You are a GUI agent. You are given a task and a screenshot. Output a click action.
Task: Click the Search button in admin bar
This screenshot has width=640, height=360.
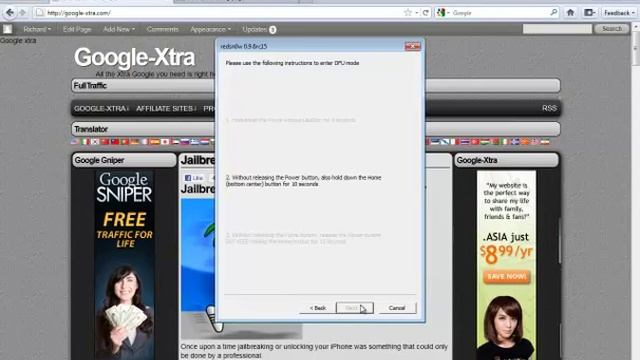point(612,29)
